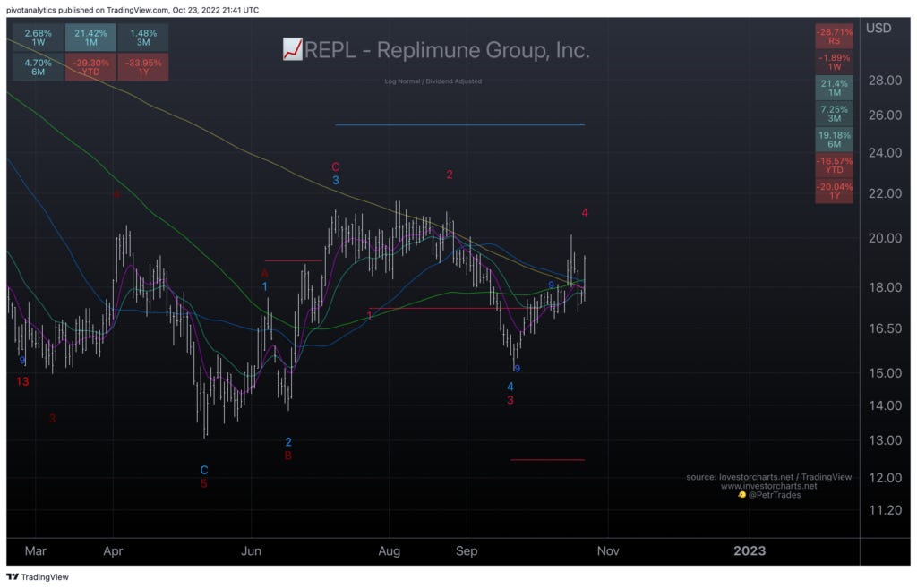Click the 19.18% 6M box on right
917x588 pixels.
tap(834, 139)
